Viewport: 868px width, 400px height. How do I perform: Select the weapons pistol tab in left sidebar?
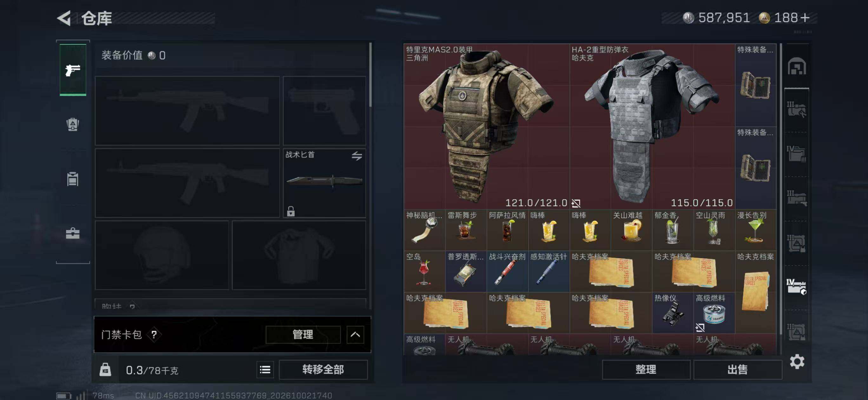[73, 70]
